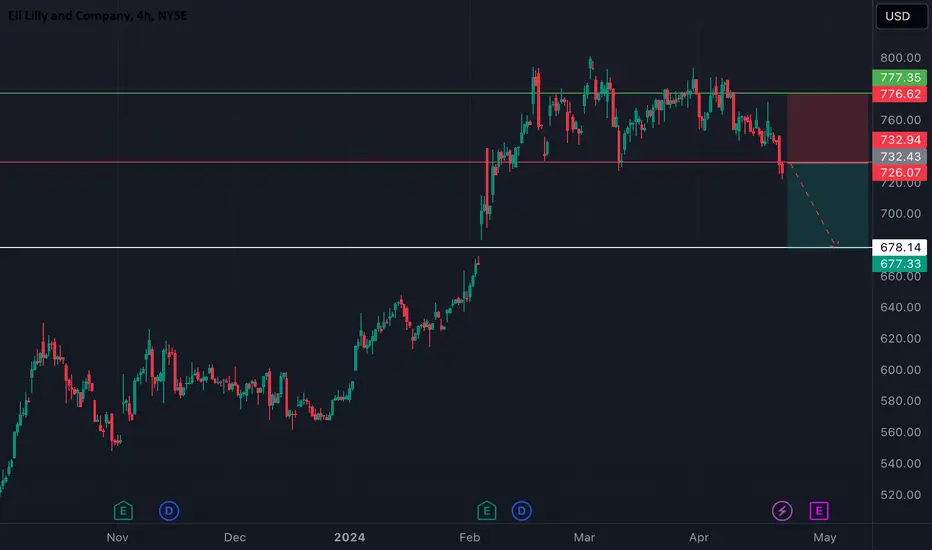
Task: Click the Eli Lilly and Company chart title
Action: 97,16
